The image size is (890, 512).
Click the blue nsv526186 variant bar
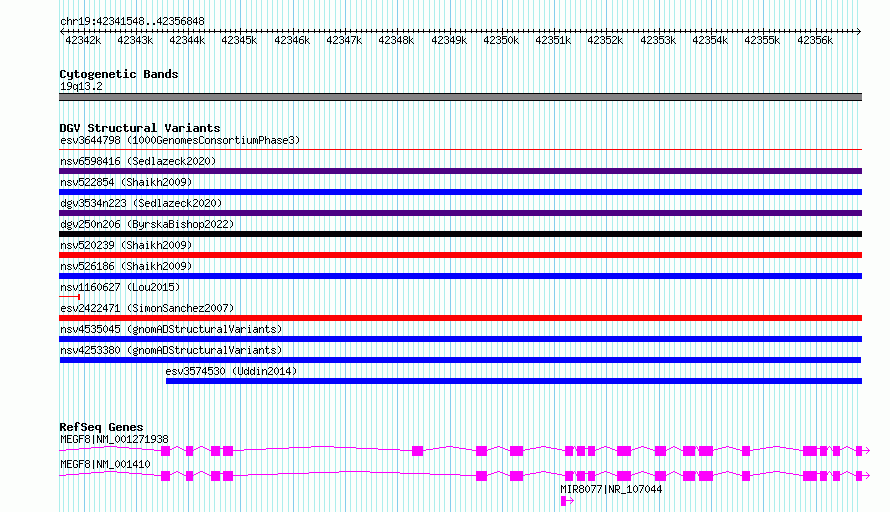[x=460, y=276]
